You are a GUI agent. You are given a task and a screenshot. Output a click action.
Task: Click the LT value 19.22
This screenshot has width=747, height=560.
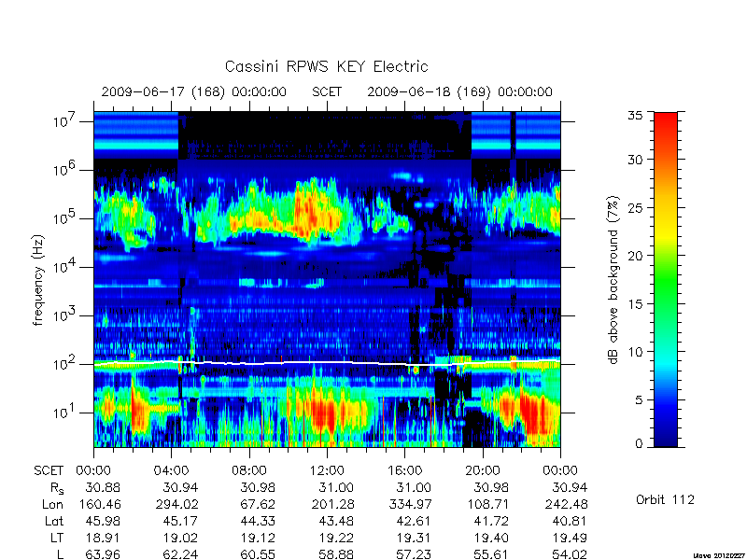click(x=336, y=538)
